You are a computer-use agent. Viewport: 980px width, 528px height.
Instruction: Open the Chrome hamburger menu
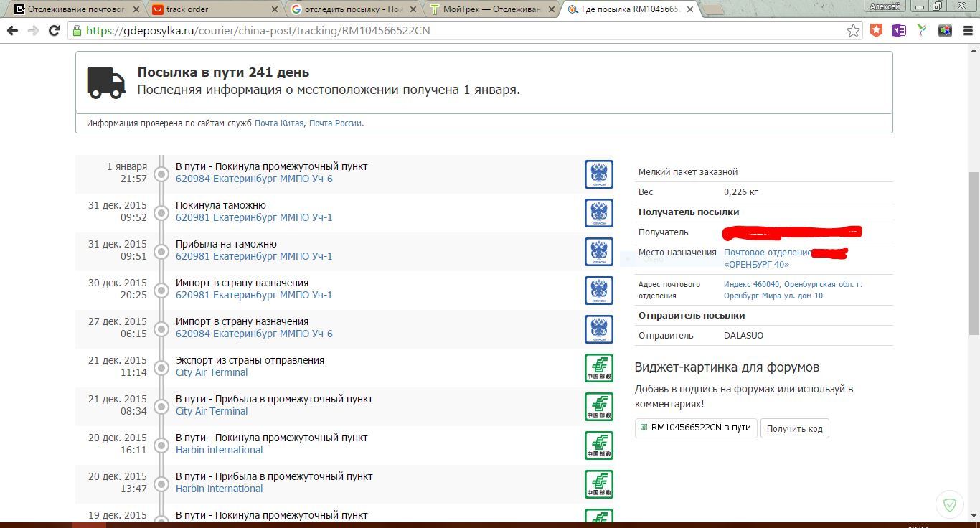[968, 31]
